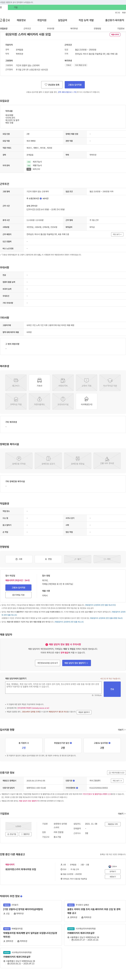The image size is (126, 980).
Task: Open the 직업 능력 개발 menu
Action: coord(86,20)
